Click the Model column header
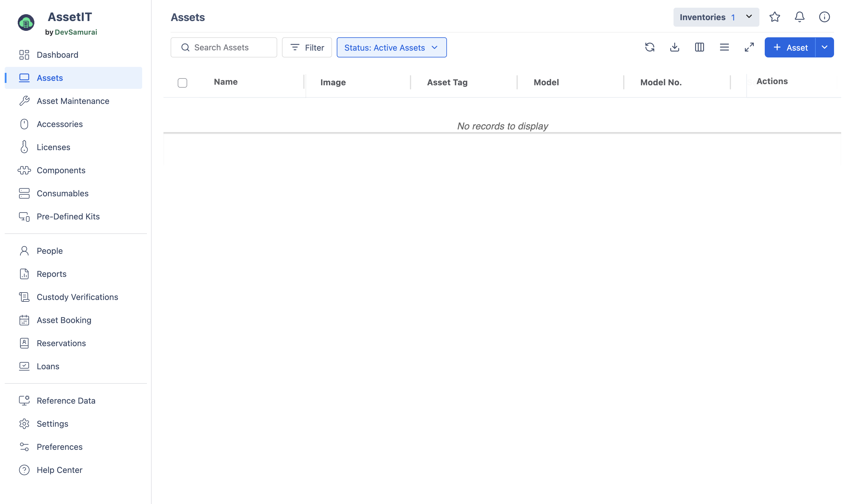The image size is (853, 504). 546,82
